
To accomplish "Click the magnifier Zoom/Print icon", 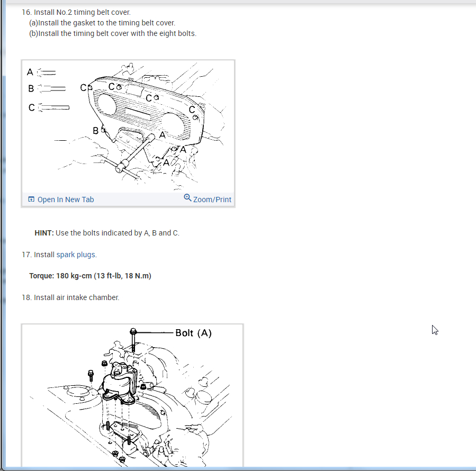I will point(187,198).
